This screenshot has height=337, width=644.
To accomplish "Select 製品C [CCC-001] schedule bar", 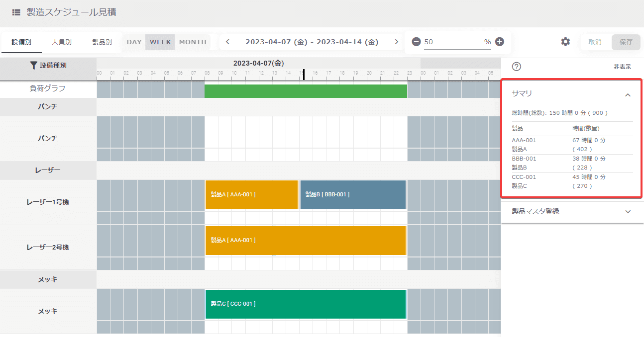I will pos(306,304).
